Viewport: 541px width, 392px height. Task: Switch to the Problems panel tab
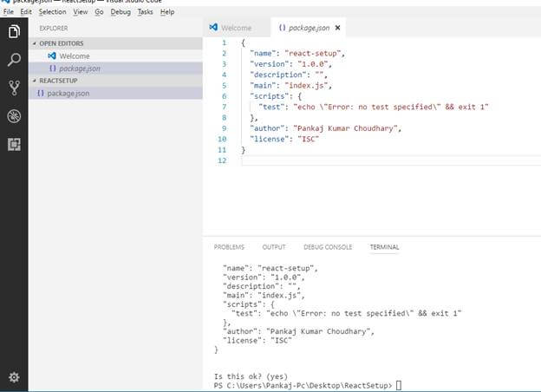(229, 247)
